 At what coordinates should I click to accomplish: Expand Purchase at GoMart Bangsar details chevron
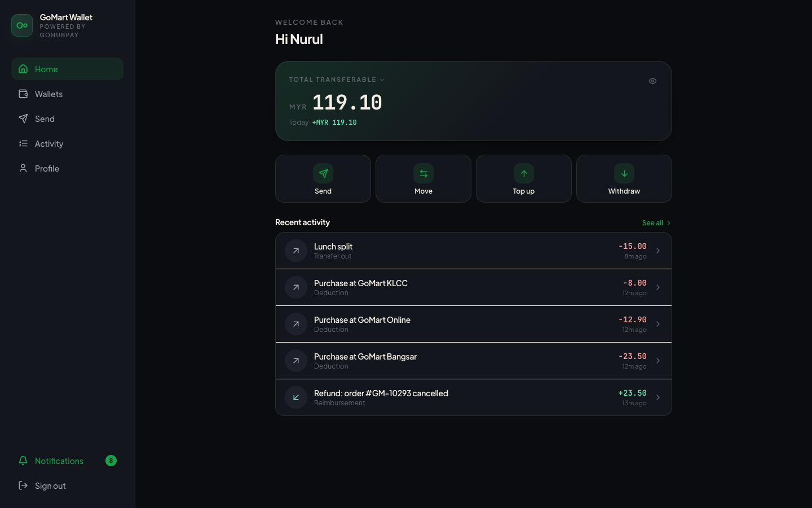tap(658, 361)
